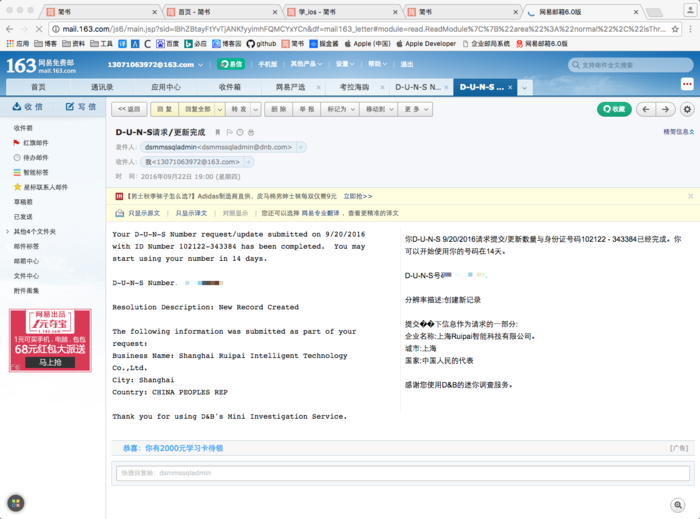The image size is (700, 519).
Task: Open the Chrome three-dot menu
Action: (x=691, y=29)
